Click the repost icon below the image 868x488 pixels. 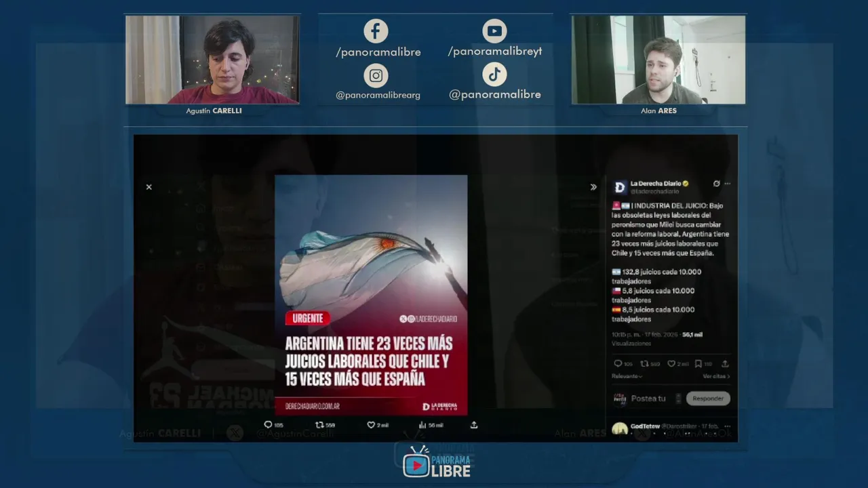(x=319, y=425)
